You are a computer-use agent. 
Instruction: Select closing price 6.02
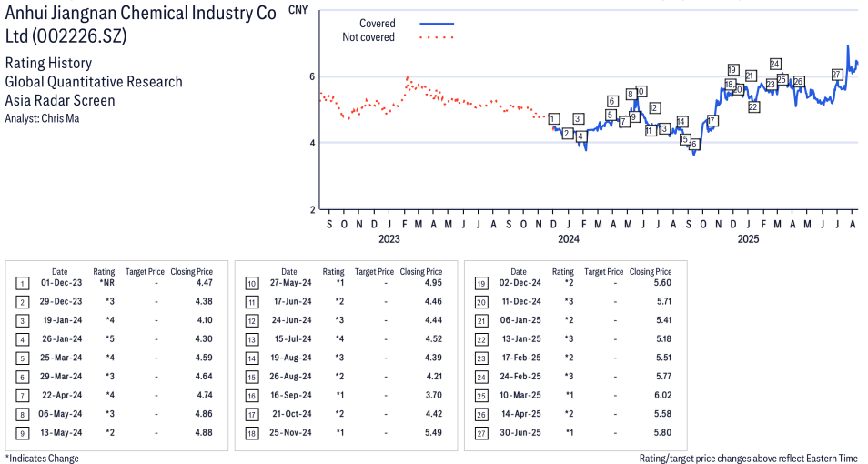click(663, 396)
